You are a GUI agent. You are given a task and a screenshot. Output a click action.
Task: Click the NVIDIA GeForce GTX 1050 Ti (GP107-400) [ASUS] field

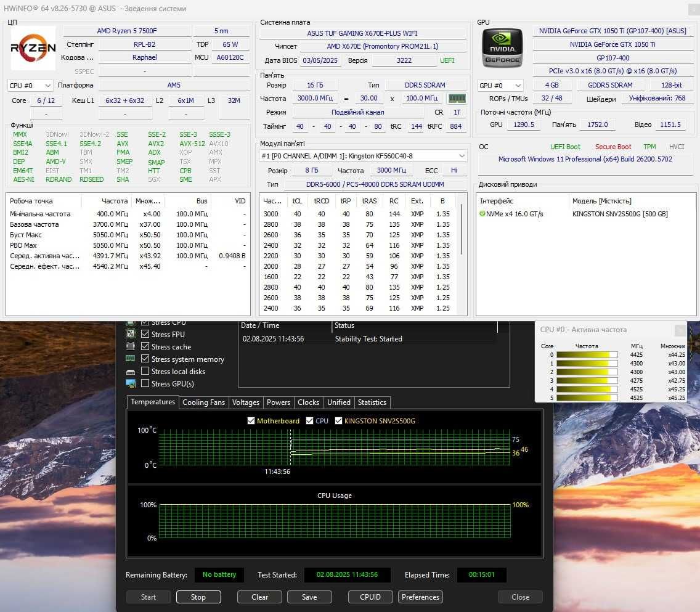click(612, 31)
